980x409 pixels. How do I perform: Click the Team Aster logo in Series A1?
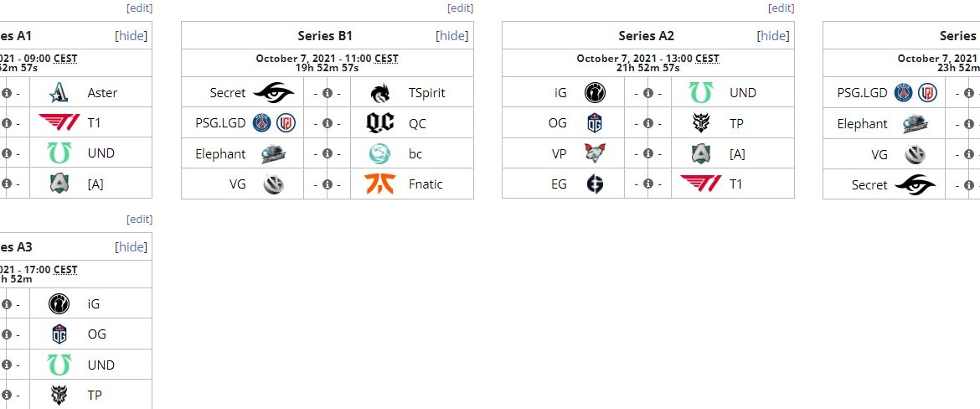click(x=59, y=93)
